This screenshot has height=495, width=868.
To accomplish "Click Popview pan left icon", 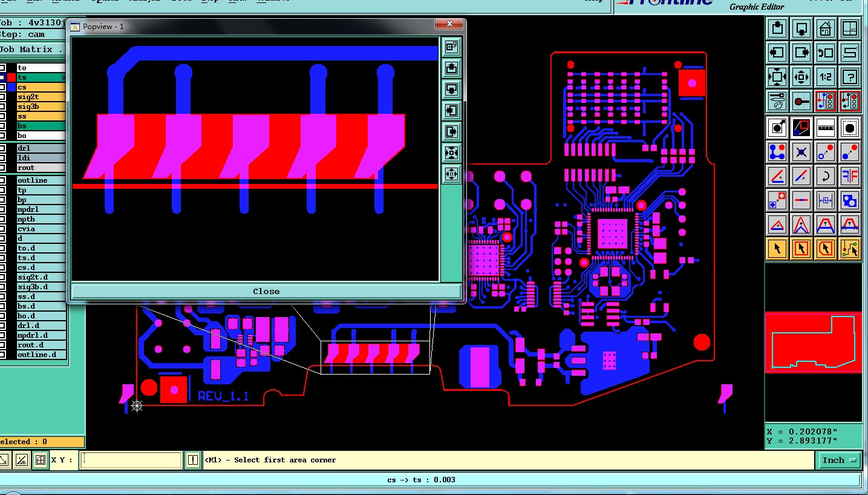I will pos(451,110).
